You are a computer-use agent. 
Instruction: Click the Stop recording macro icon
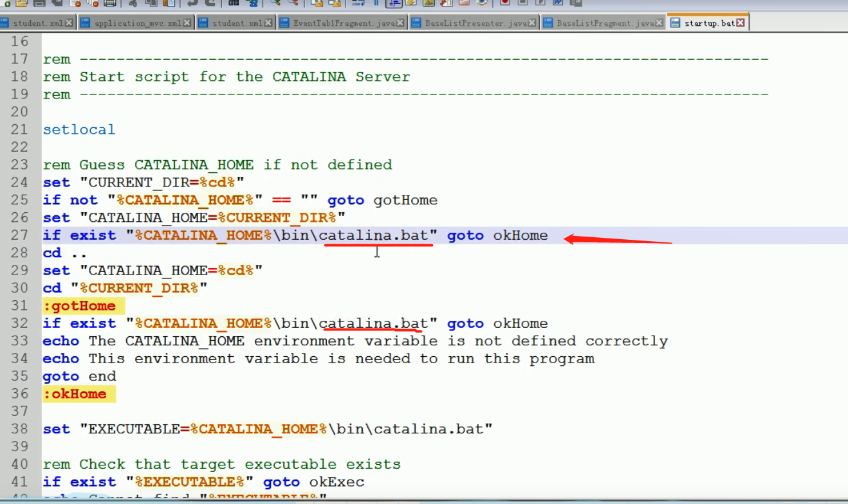click(522, 3)
